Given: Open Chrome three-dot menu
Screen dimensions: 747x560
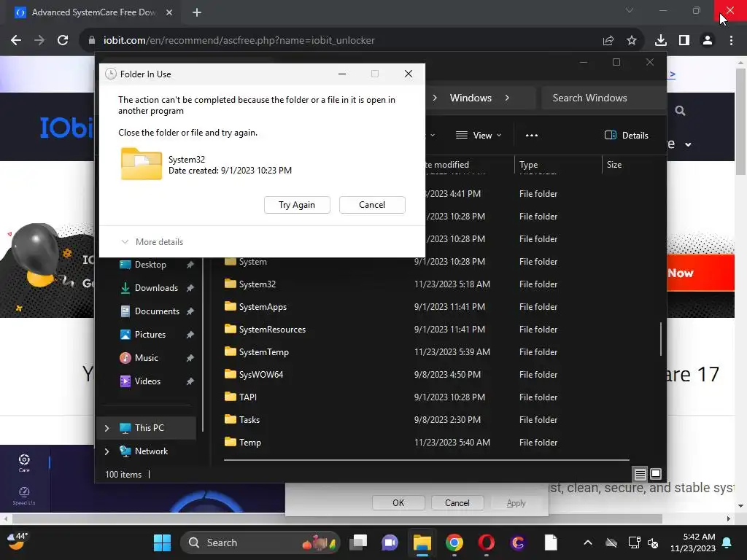Looking at the screenshot, I should (x=731, y=41).
